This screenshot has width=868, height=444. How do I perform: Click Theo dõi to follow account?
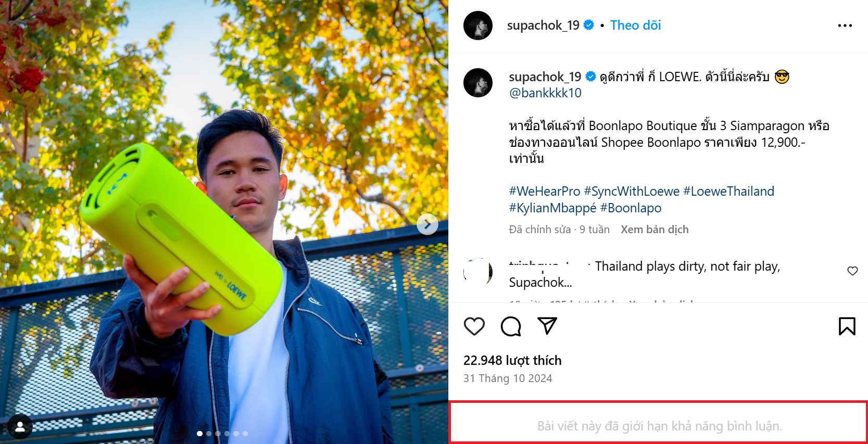[635, 26]
